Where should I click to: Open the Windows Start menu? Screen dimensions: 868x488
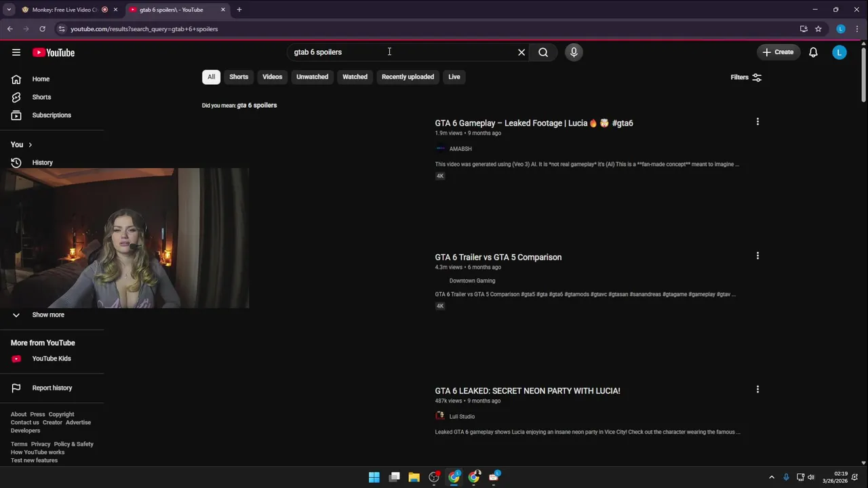(x=374, y=477)
